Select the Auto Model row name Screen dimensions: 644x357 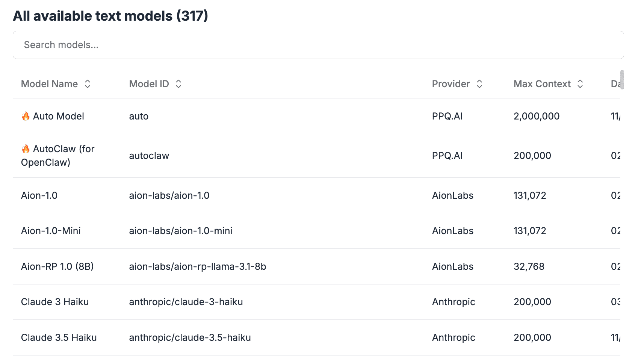pyautogui.click(x=59, y=116)
